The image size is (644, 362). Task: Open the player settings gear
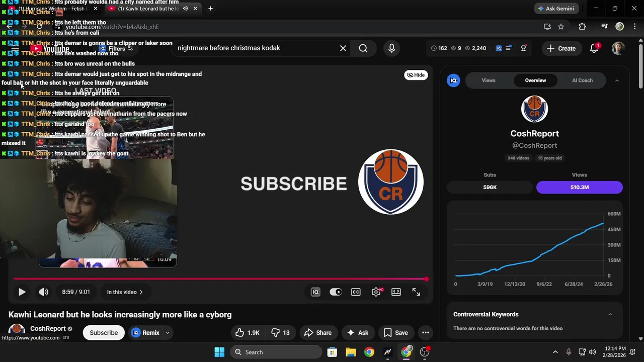coord(376,292)
